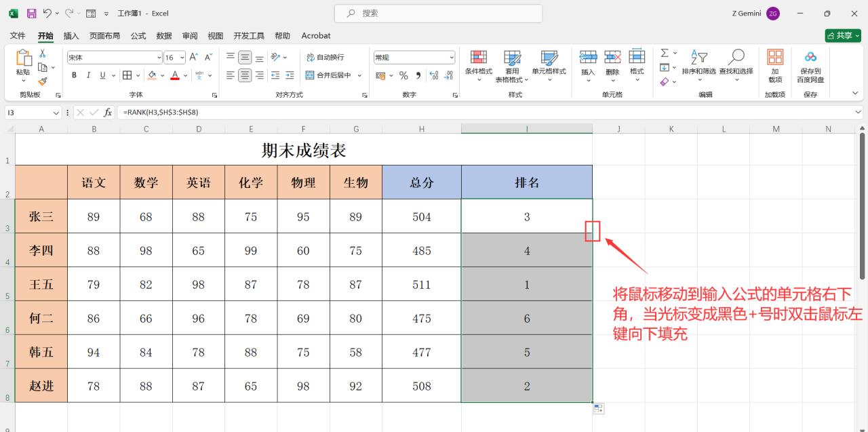Image resolution: width=868 pixels, height=432 pixels.
Task: Click the orientation angled text icon
Action: click(x=275, y=58)
